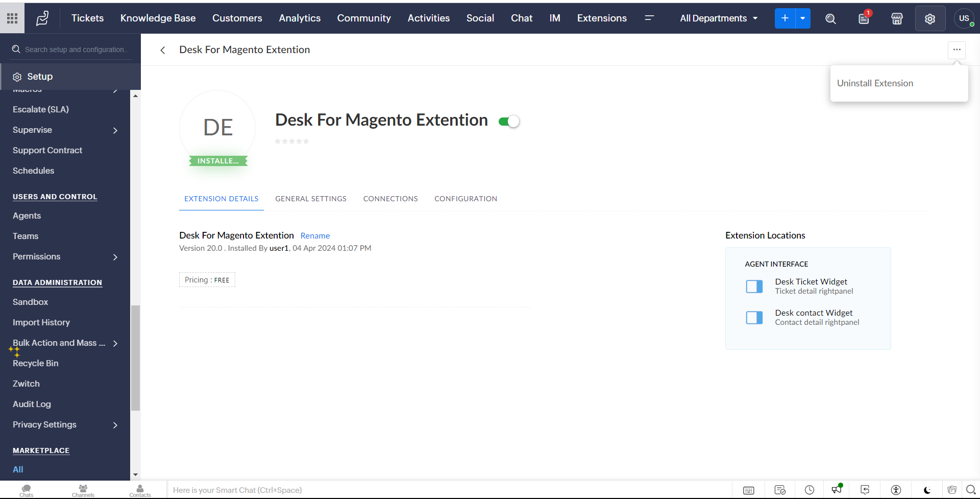The width and height of the screenshot is (980, 499).
Task: Open accessibility icon in bottom bar
Action: coord(896,490)
